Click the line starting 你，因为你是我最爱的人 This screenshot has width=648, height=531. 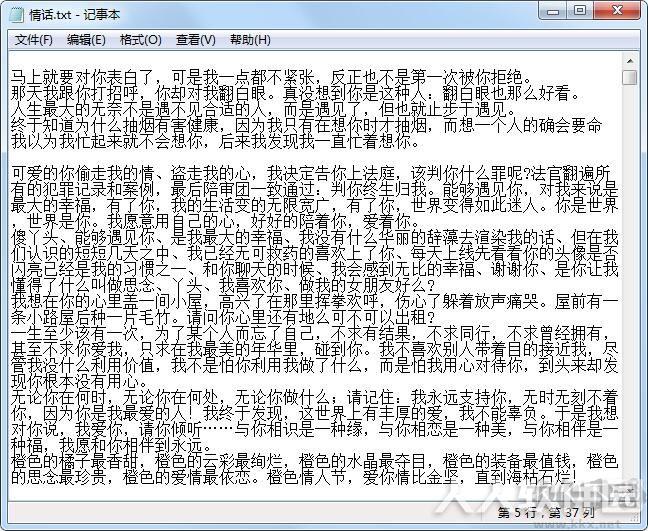(314, 414)
